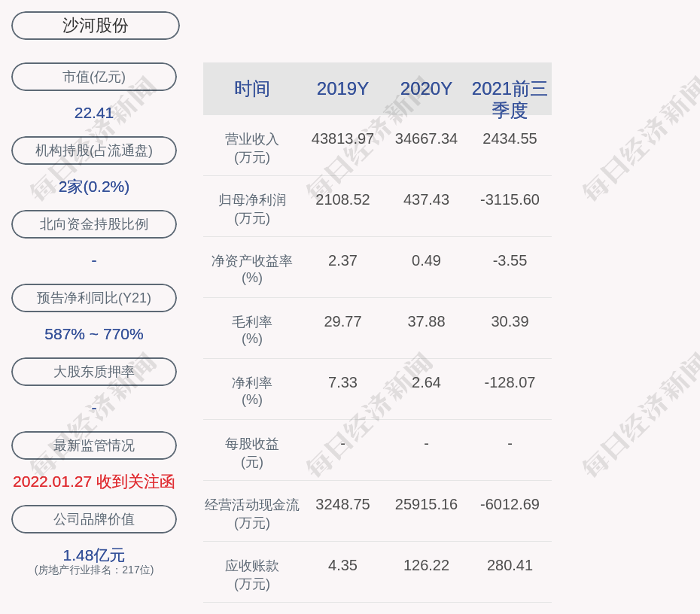Click receivables value 126.22
700x614 pixels.
(426, 565)
